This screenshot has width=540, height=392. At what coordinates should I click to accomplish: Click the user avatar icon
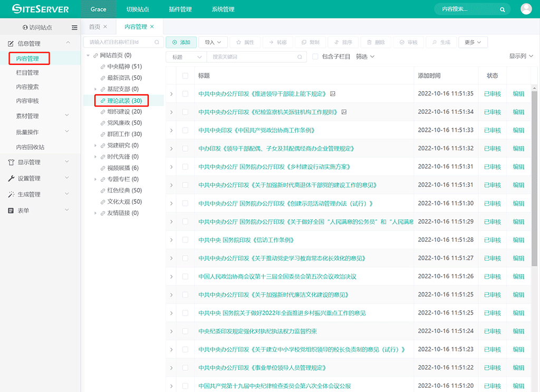point(526,9)
